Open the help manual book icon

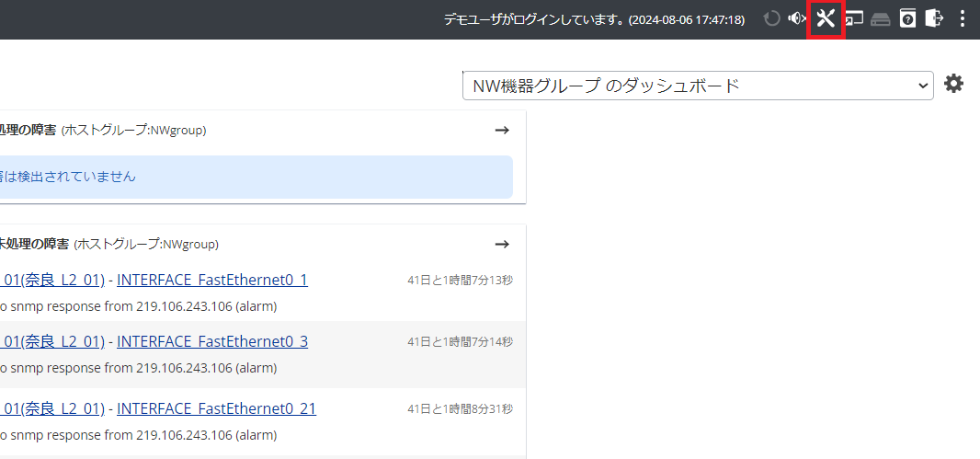907,18
